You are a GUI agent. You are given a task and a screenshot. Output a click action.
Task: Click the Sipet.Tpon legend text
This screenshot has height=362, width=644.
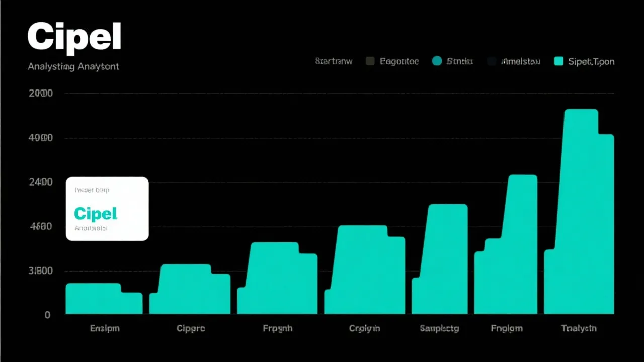(591, 61)
